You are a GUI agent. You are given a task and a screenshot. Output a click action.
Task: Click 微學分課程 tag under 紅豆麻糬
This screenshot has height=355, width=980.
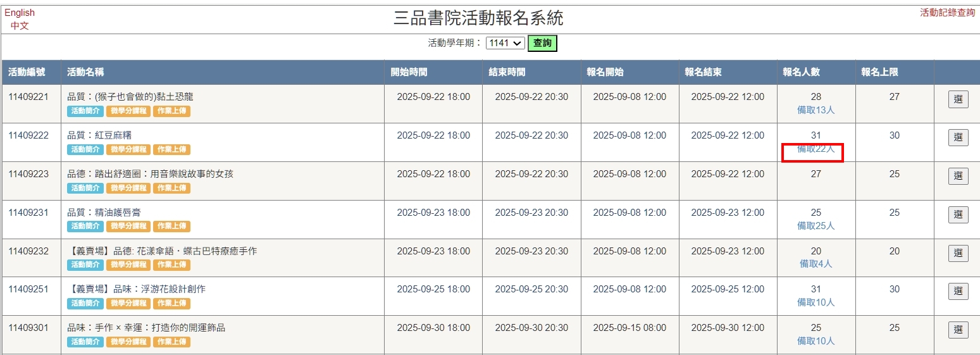[128, 150]
